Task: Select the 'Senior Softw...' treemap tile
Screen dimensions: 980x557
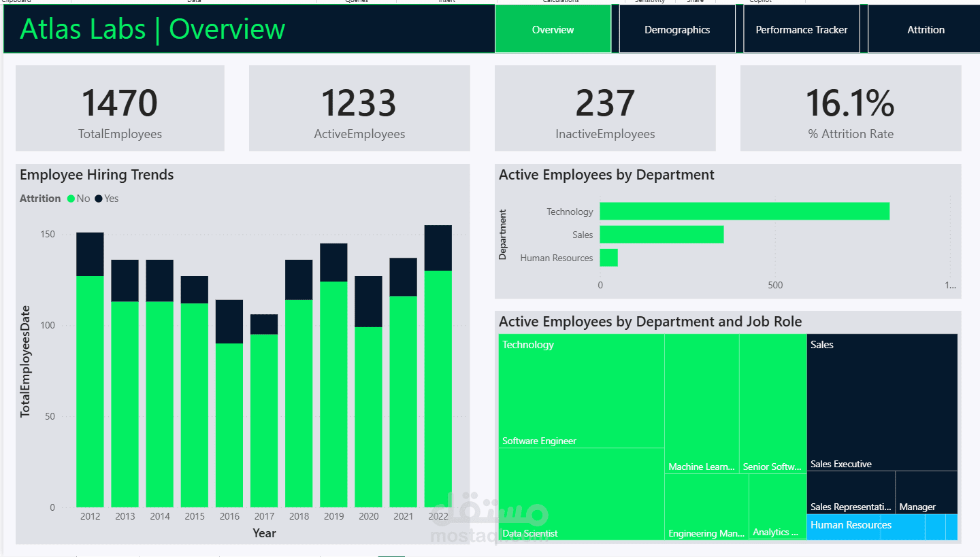Action: [x=772, y=403]
